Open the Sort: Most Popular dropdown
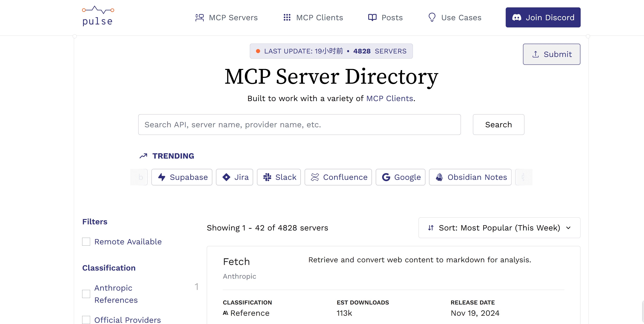This screenshot has width=644, height=324. [499, 228]
